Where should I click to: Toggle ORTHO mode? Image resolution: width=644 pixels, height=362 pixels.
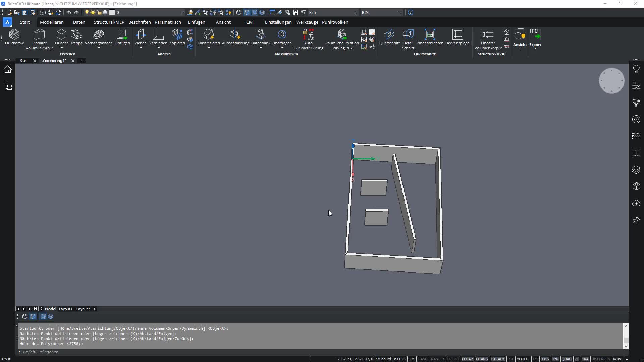453,359
